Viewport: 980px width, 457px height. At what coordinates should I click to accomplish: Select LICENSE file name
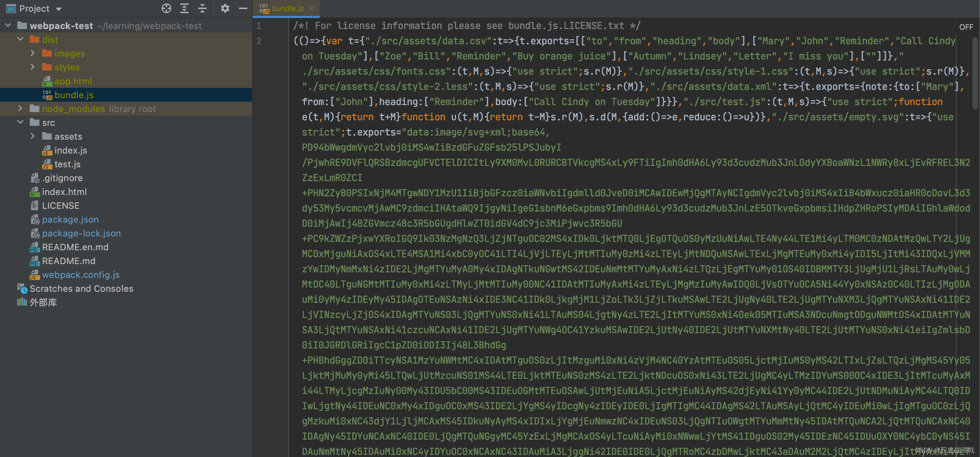coord(60,205)
